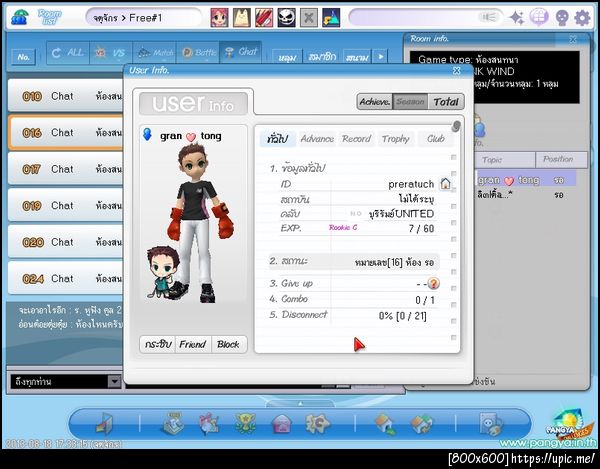Image resolution: width=600 pixels, height=469 pixels.
Task: Open the power socket plug icon
Action: (491, 424)
